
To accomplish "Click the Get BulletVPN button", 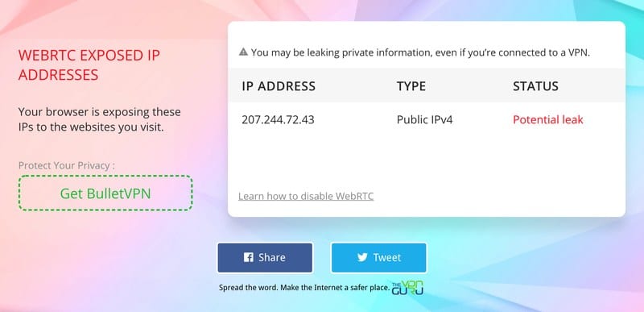I will click(x=105, y=193).
